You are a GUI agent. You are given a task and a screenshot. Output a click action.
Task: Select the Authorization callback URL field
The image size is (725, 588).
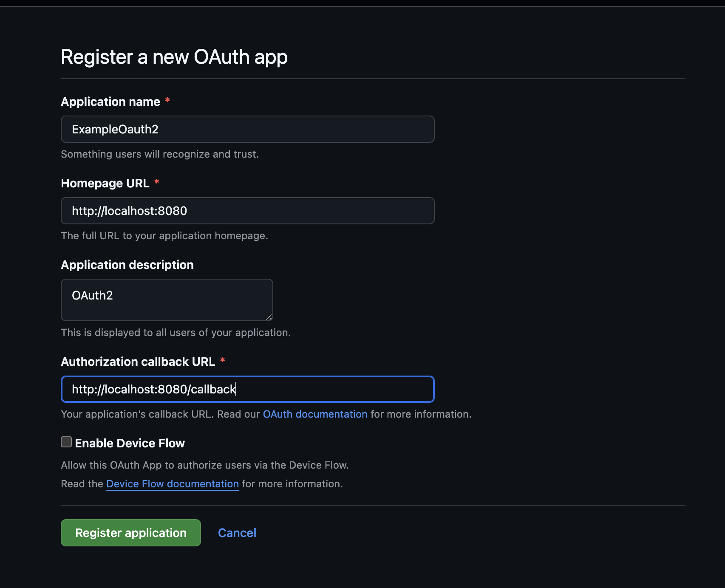(x=247, y=389)
